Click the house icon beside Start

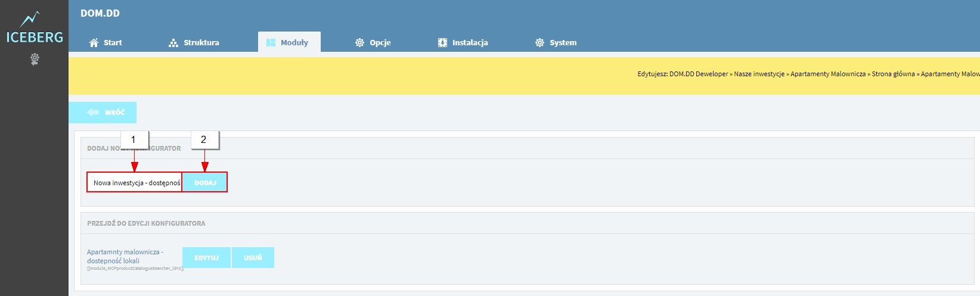pos(94,42)
